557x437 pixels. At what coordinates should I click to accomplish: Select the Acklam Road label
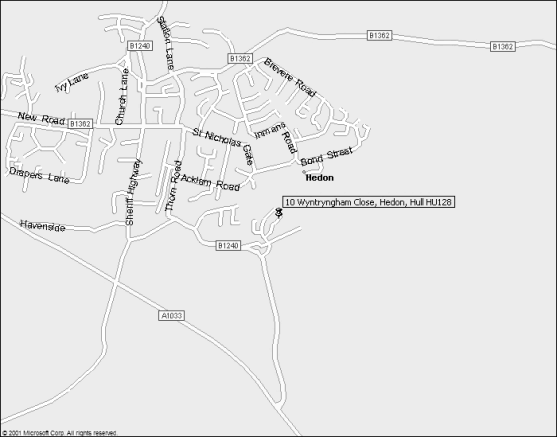(x=210, y=182)
